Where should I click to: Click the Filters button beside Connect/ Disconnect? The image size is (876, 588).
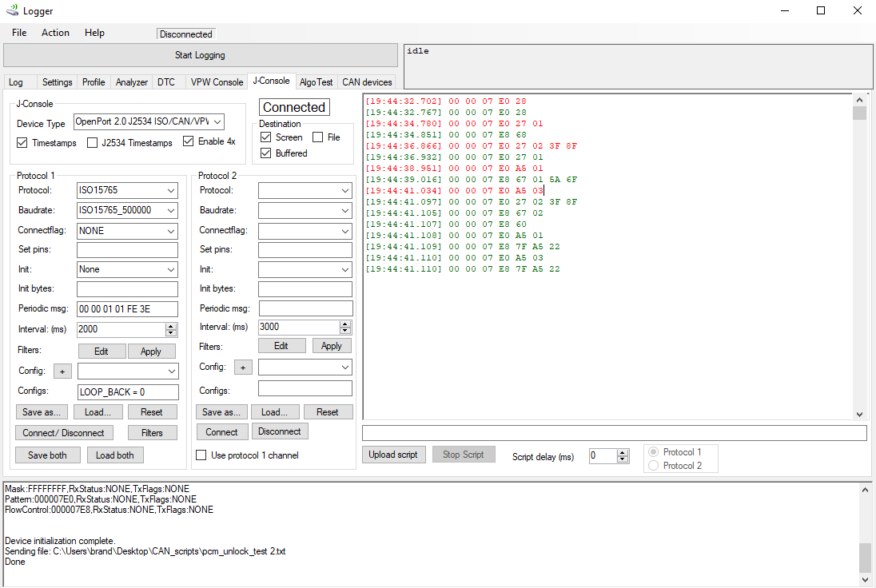pos(152,433)
